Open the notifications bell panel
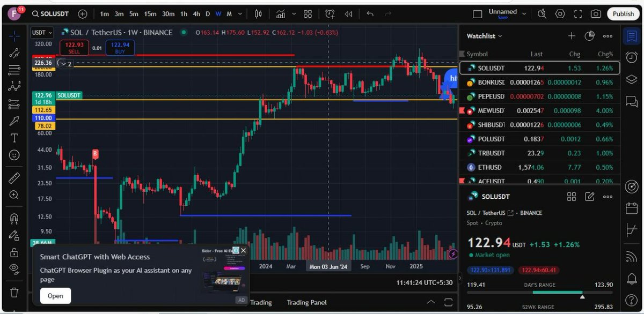The width and height of the screenshot is (644, 314). [631, 279]
